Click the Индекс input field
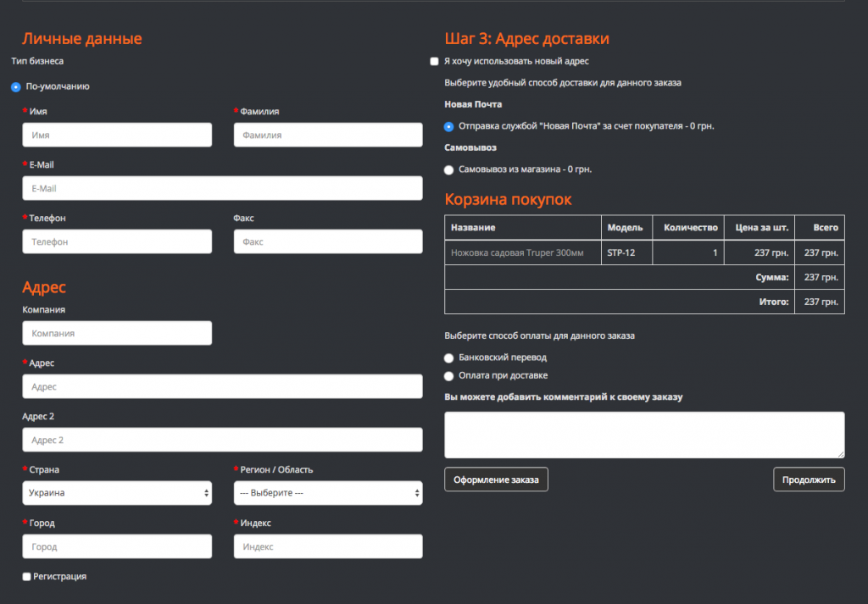The width and height of the screenshot is (868, 604). pos(328,546)
